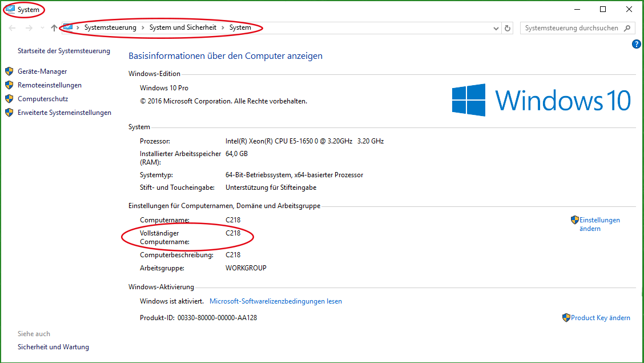Focus the Systemsteuerung durchsuchen search field
This screenshot has height=363, width=644.
click(x=571, y=28)
